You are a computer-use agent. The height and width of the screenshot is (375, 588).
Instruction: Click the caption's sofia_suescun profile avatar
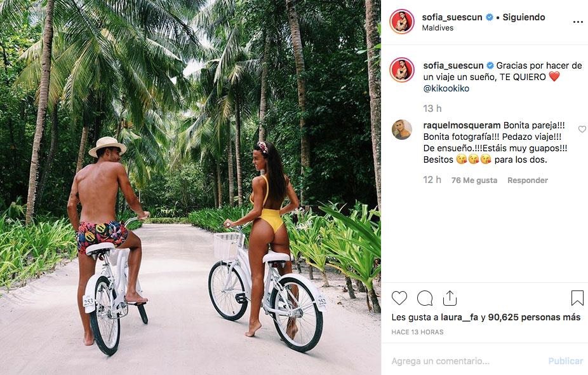[x=402, y=70]
